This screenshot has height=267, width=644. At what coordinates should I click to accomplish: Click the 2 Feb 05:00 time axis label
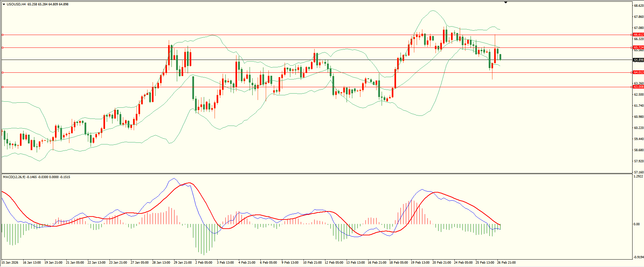coord(204,263)
